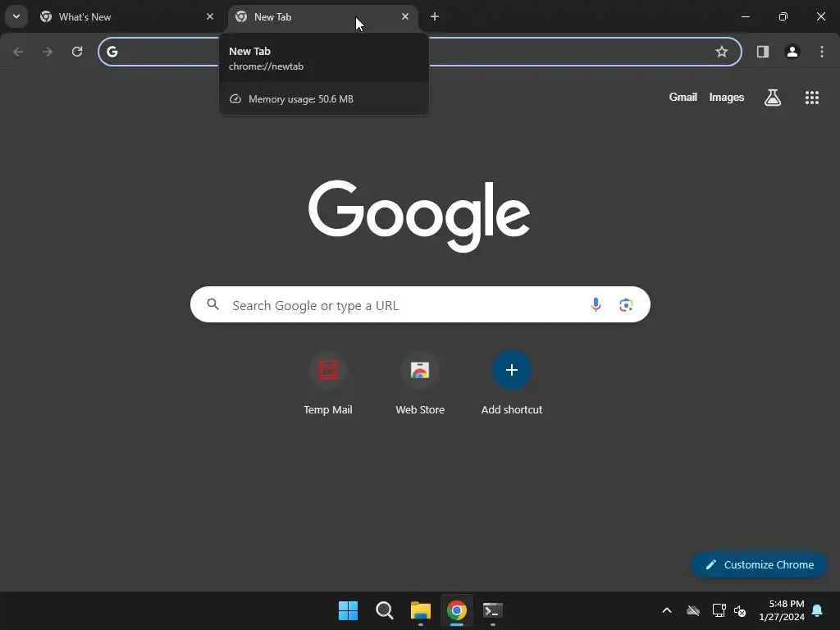Open the Temp Mail shortcut
The width and height of the screenshot is (840, 630).
[328, 384]
